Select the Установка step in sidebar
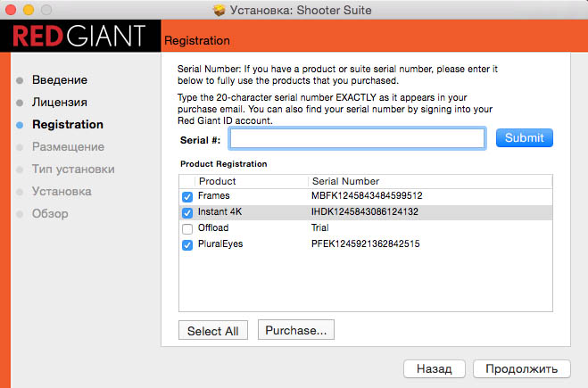Viewport: 588px width, 388px height. (x=62, y=191)
